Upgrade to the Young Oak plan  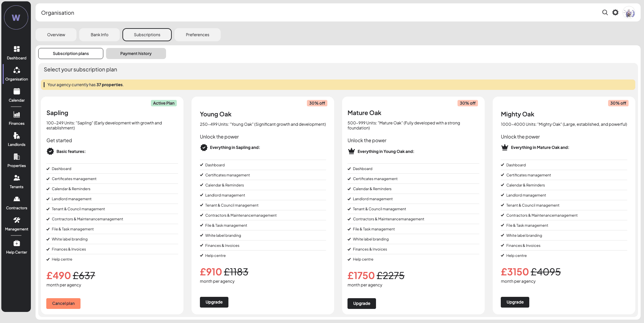pyautogui.click(x=214, y=302)
